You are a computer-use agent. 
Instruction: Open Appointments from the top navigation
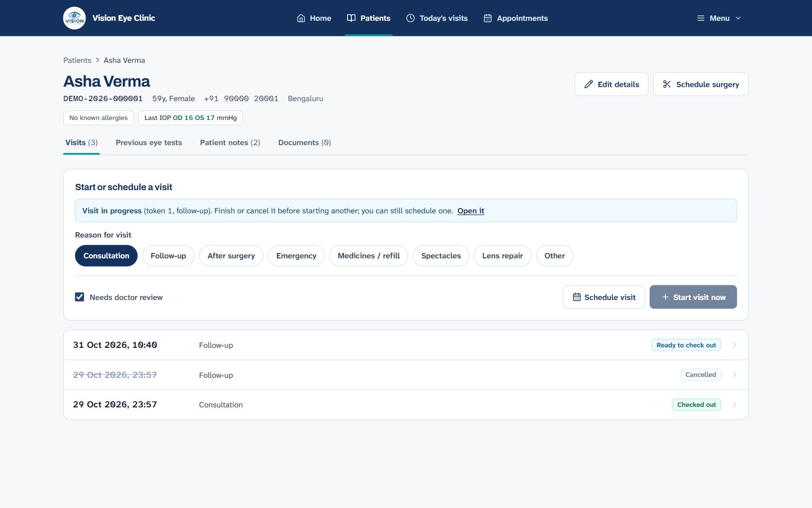coord(516,18)
